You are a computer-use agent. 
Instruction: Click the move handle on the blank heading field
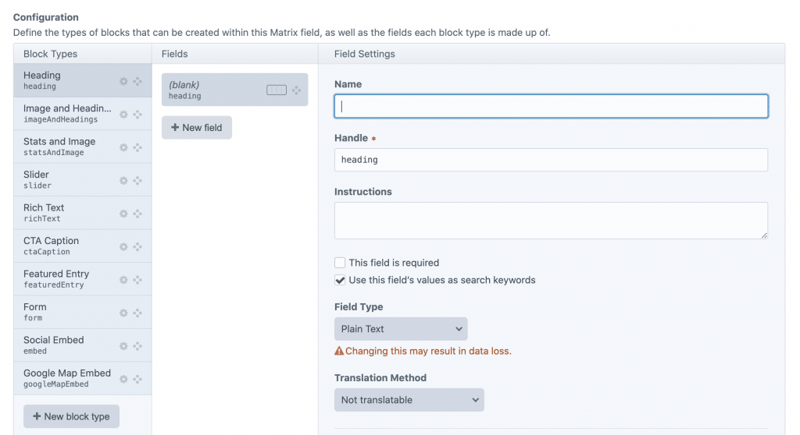click(x=296, y=90)
